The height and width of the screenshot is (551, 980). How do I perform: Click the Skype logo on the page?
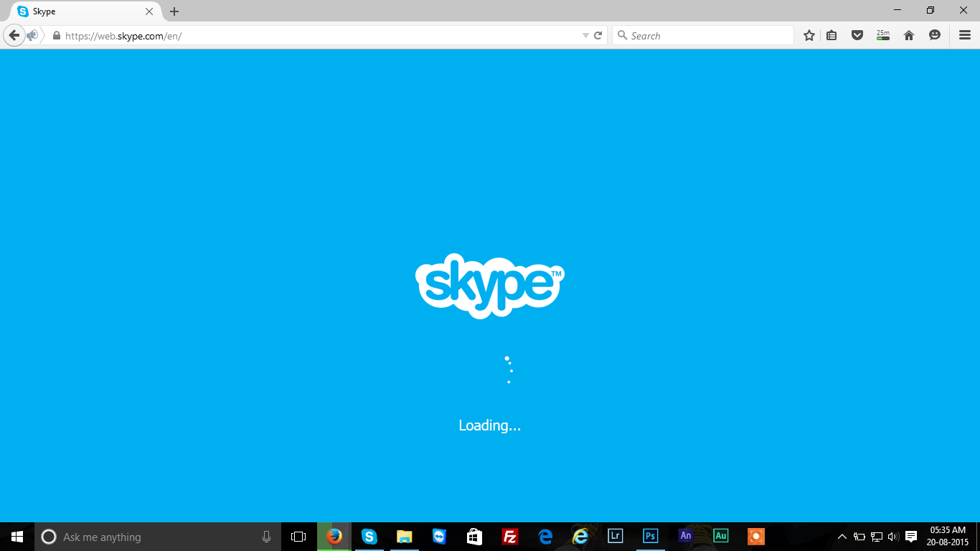point(490,286)
